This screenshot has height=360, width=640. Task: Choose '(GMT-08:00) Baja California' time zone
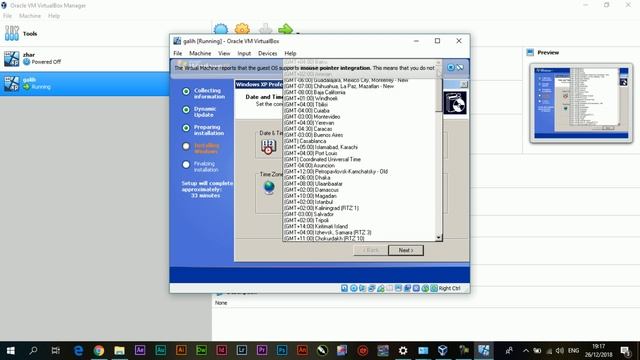point(315,92)
